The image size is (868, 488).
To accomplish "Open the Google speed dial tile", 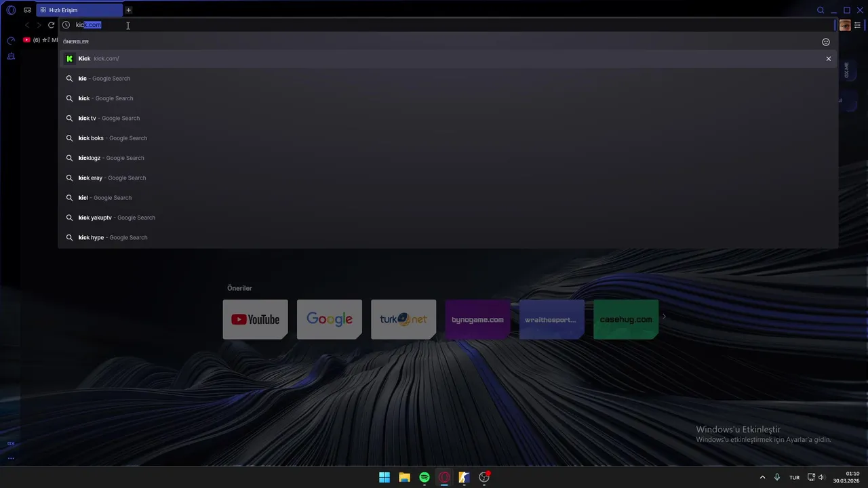I will (x=330, y=319).
